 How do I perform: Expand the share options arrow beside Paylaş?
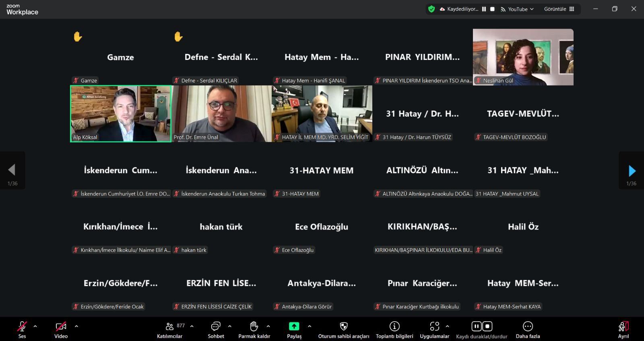pyautogui.click(x=309, y=326)
